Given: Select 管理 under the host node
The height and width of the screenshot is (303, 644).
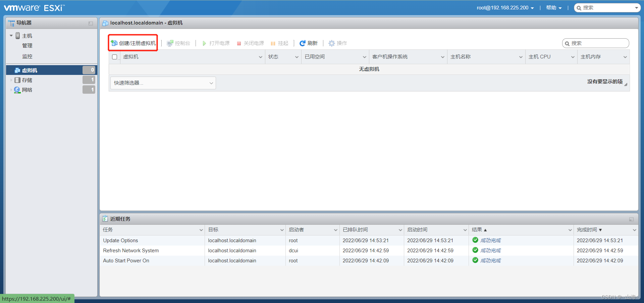Looking at the screenshot, I should coord(27,46).
